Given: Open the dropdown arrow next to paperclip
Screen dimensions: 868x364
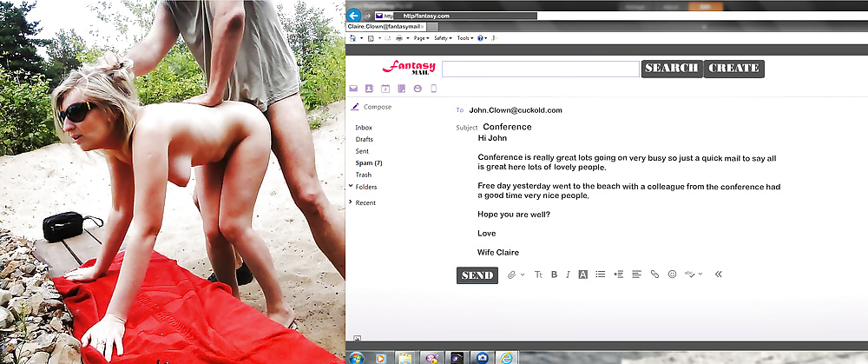Looking at the screenshot, I should pos(523,275).
